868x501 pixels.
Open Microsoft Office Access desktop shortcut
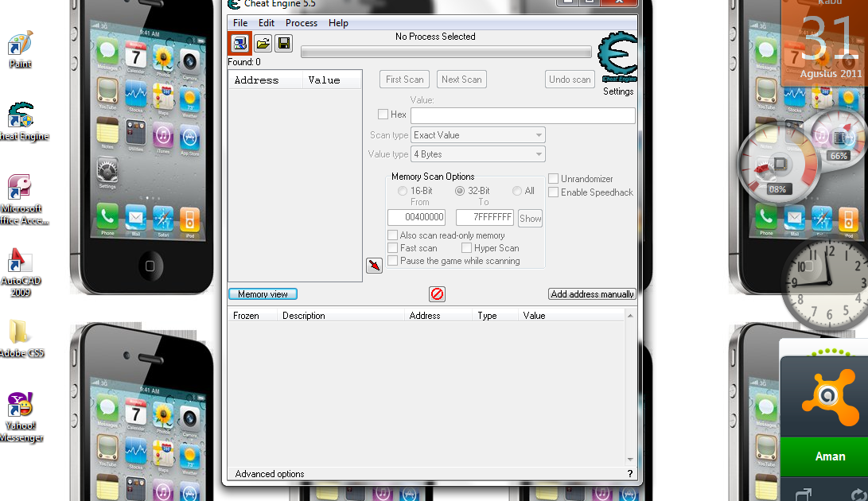[x=21, y=200]
